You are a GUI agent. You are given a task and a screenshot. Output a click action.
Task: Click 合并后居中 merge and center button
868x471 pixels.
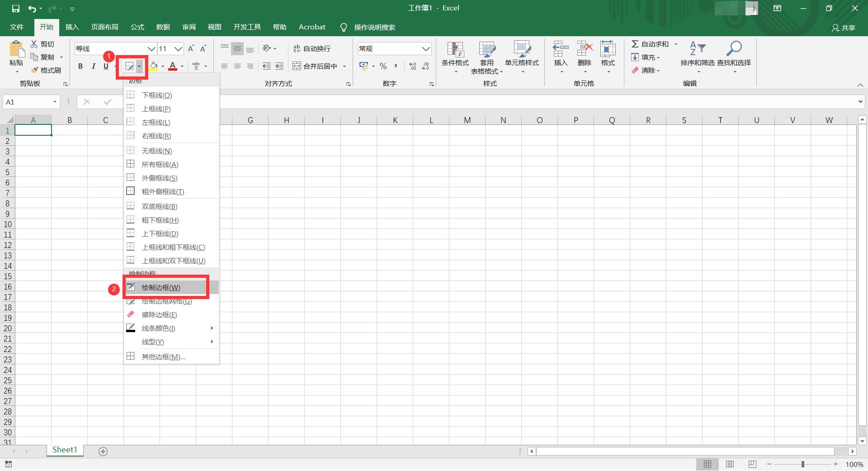(315, 67)
